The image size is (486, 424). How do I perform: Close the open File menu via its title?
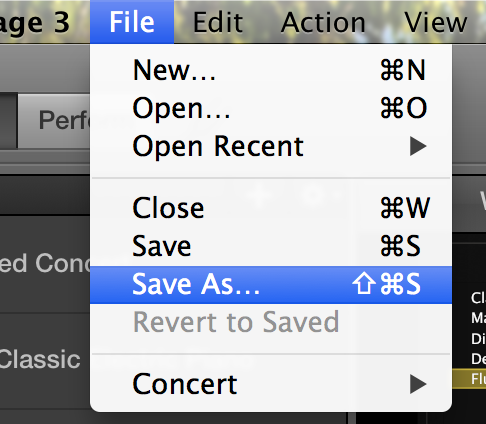(x=132, y=22)
